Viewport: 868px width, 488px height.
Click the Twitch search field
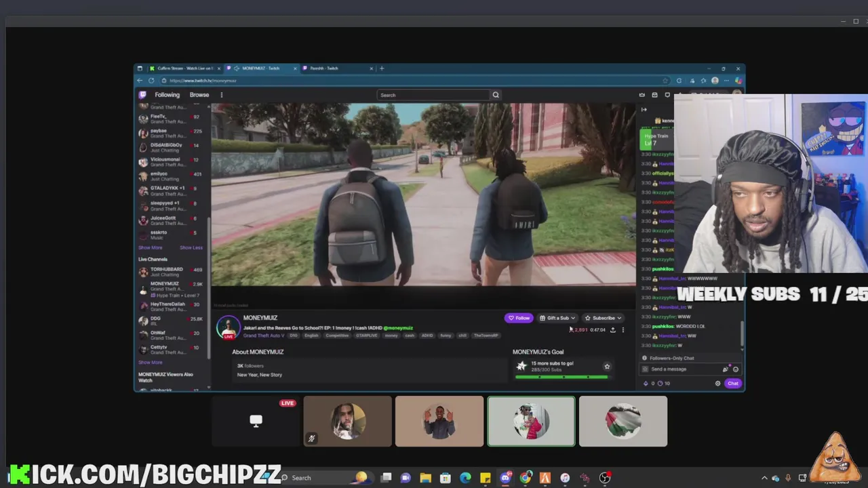tap(433, 95)
